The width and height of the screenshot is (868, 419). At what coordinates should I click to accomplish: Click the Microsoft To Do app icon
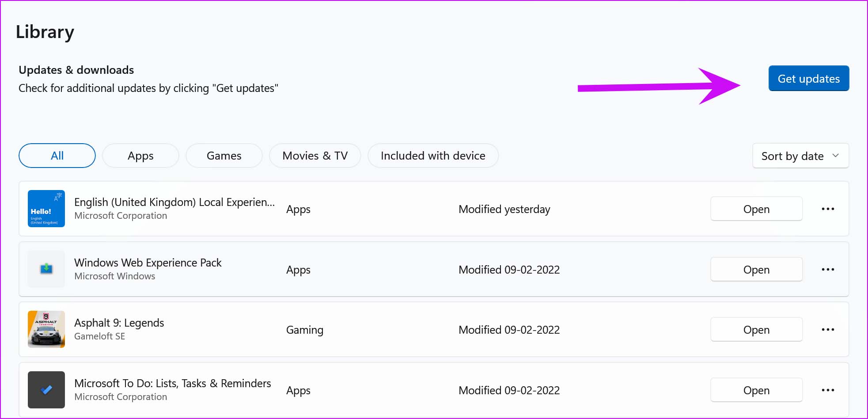(46, 390)
